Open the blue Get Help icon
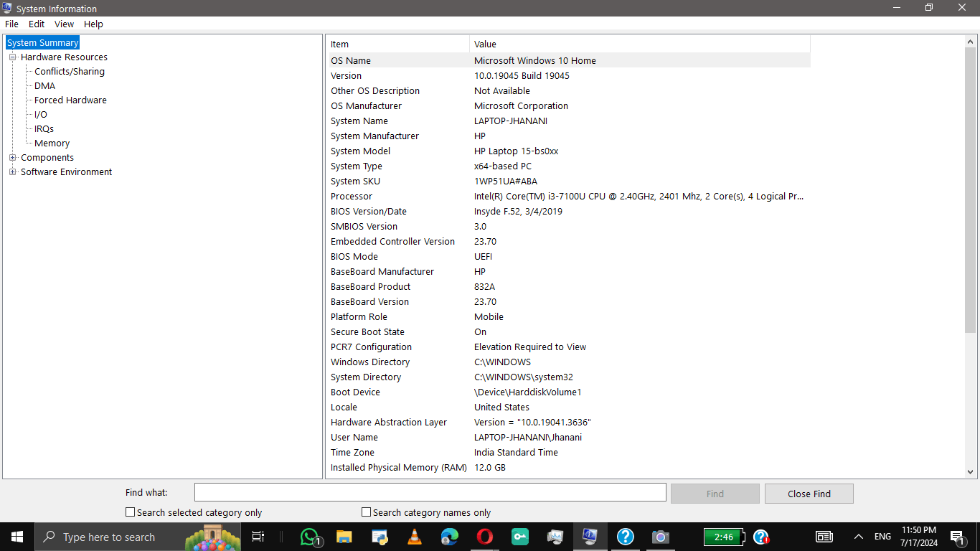This screenshot has height=551, width=980. tap(626, 537)
